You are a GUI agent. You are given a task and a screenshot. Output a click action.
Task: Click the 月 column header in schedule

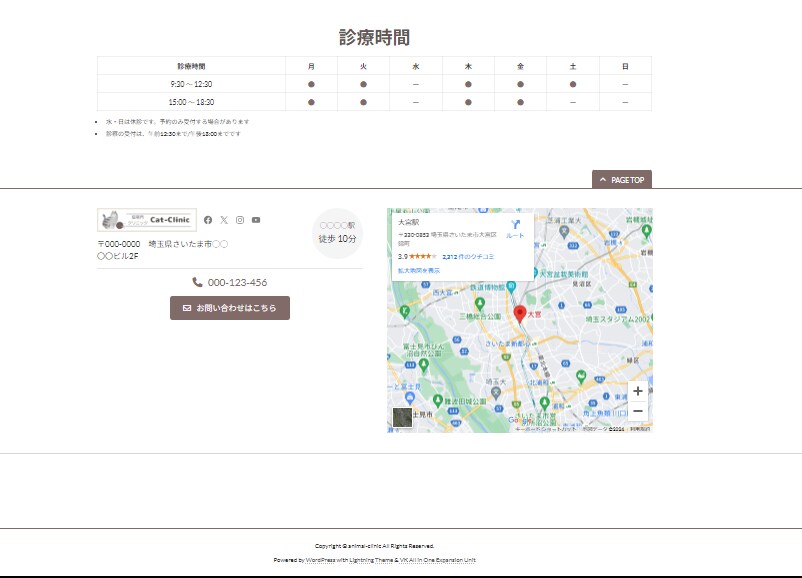coord(311,66)
